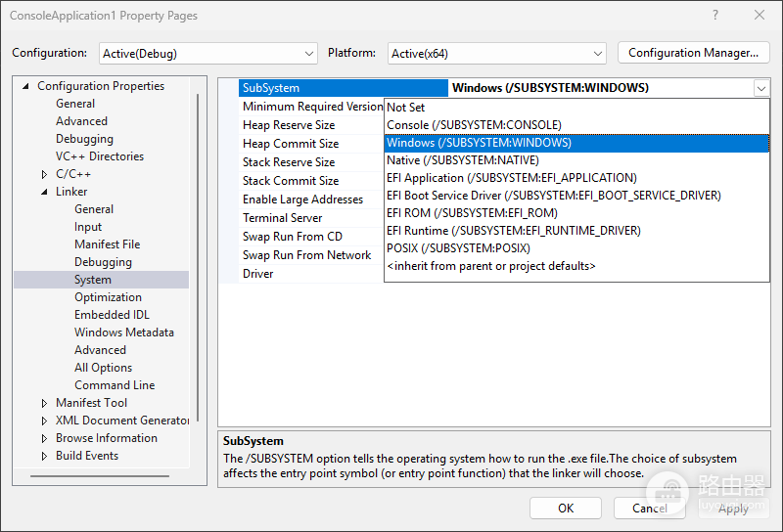Expand the XML Document Generator node

coord(44,421)
